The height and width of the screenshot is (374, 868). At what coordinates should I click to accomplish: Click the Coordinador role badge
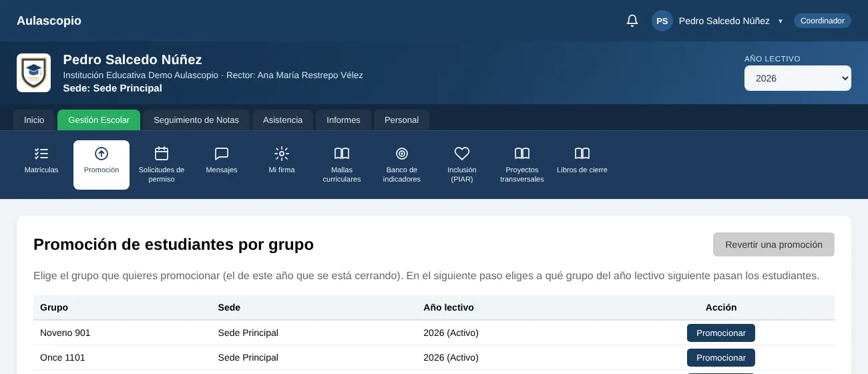coord(823,21)
